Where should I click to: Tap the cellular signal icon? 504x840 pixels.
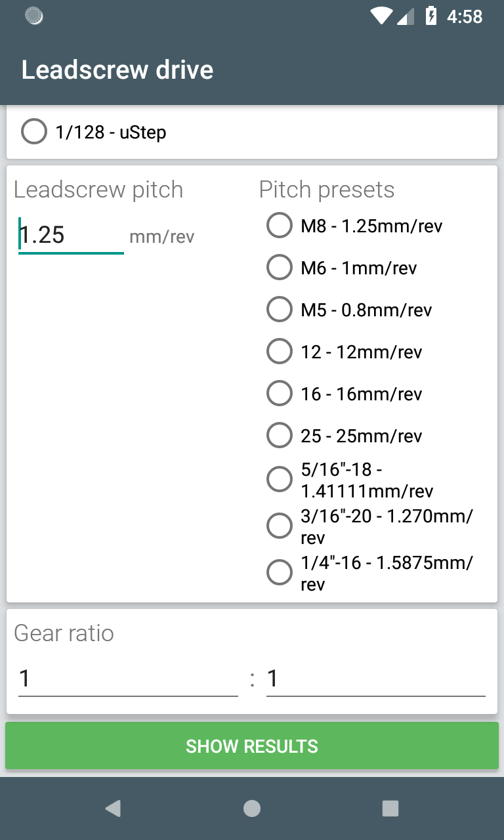pos(406,16)
